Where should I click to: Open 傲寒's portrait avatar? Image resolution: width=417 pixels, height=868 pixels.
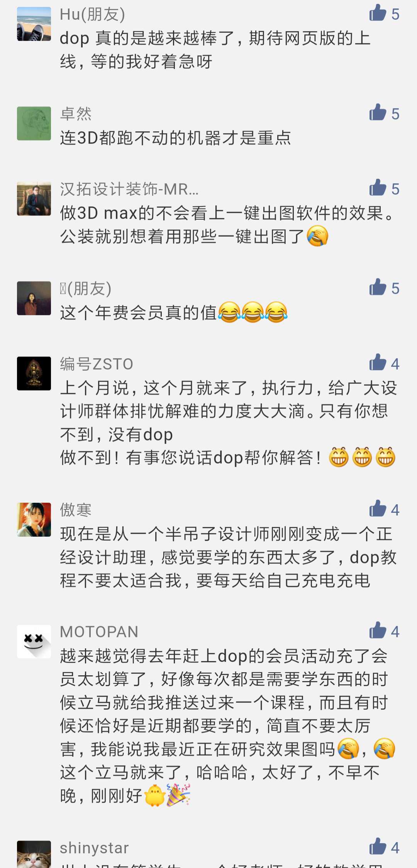[34, 520]
